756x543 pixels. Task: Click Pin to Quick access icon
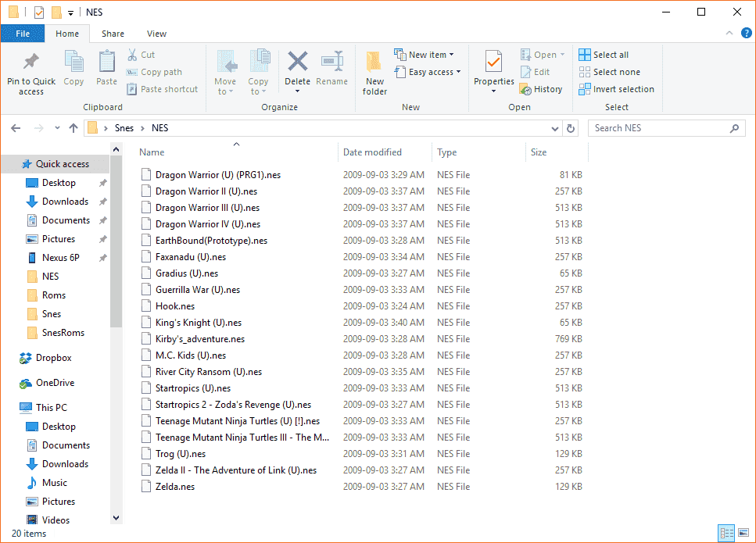pos(31,61)
